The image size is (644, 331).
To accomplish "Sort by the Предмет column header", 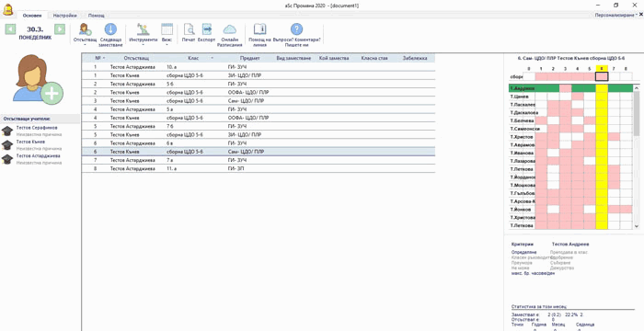I will tap(250, 58).
